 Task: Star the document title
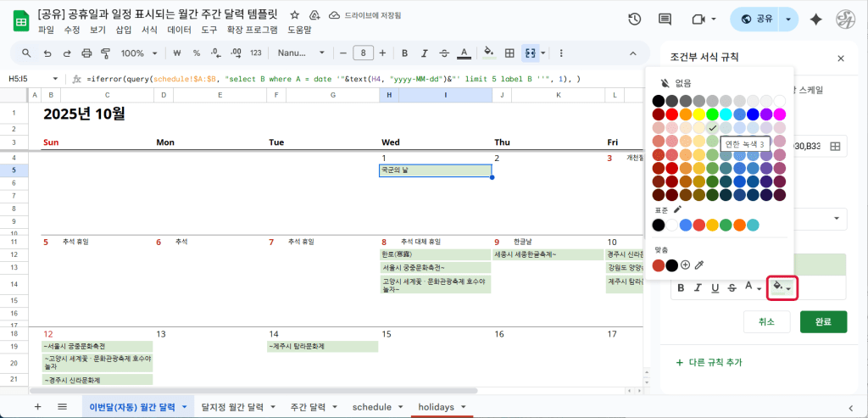click(294, 15)
